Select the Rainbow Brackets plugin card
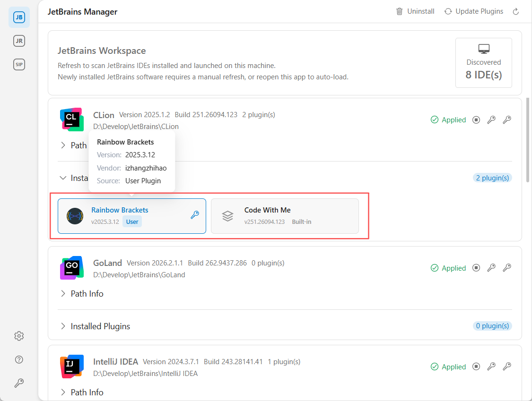 [132, 216]
